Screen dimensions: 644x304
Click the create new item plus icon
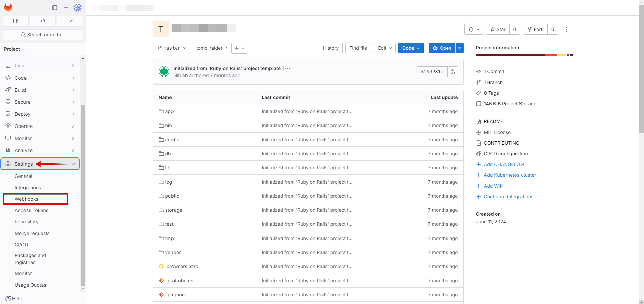(x=66, y=7)
